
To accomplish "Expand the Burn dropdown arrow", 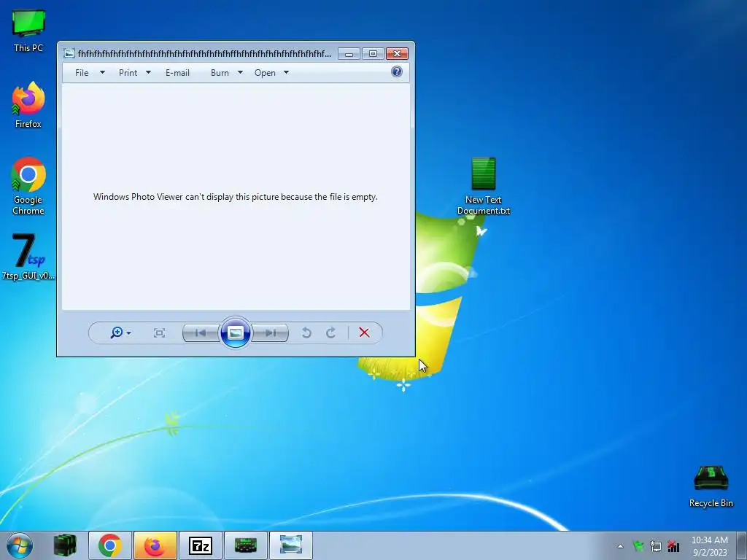I will click(x=240, y=72).
